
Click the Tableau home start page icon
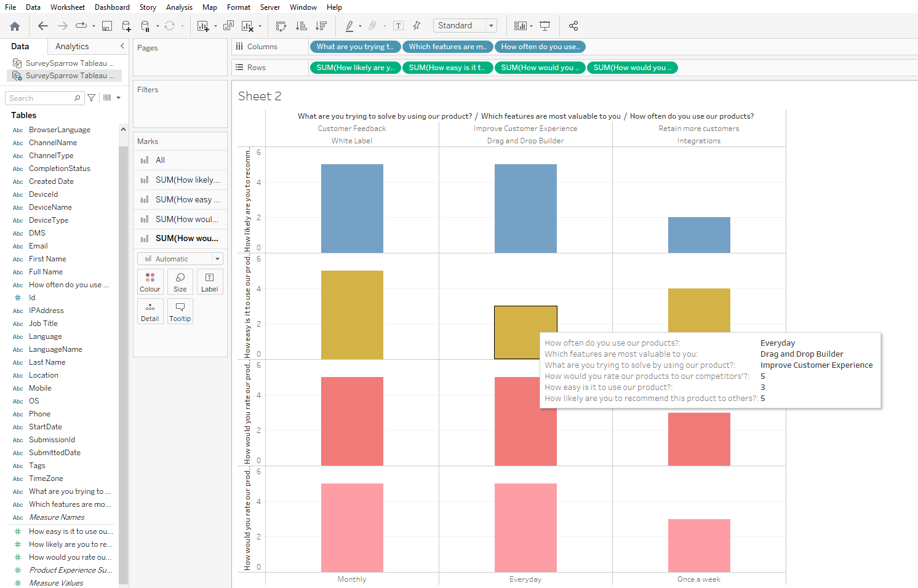(x=15, y=26)
